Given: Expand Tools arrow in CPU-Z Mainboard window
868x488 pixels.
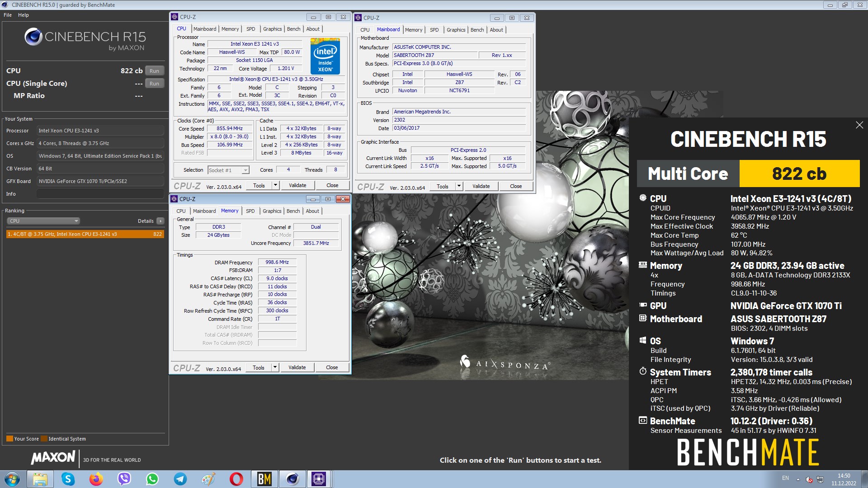Looking at the screenshot, I should (459, 186).
